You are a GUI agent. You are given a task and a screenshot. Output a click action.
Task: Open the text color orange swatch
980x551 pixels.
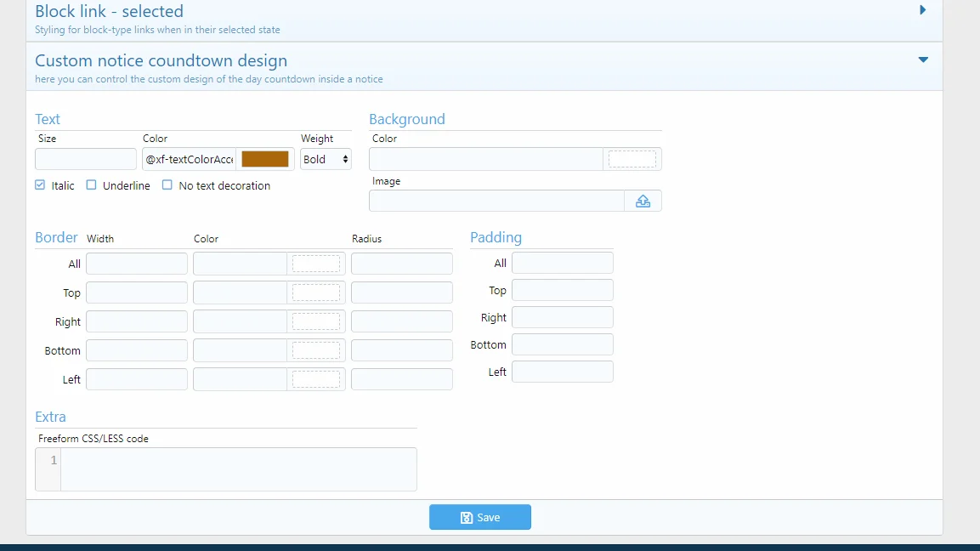(265, 159)
